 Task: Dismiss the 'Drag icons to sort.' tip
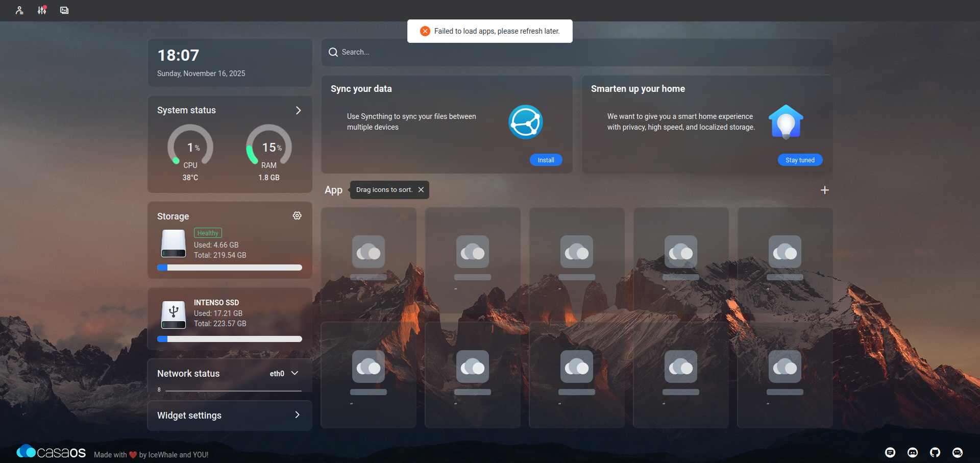click(x=421, y=190)
